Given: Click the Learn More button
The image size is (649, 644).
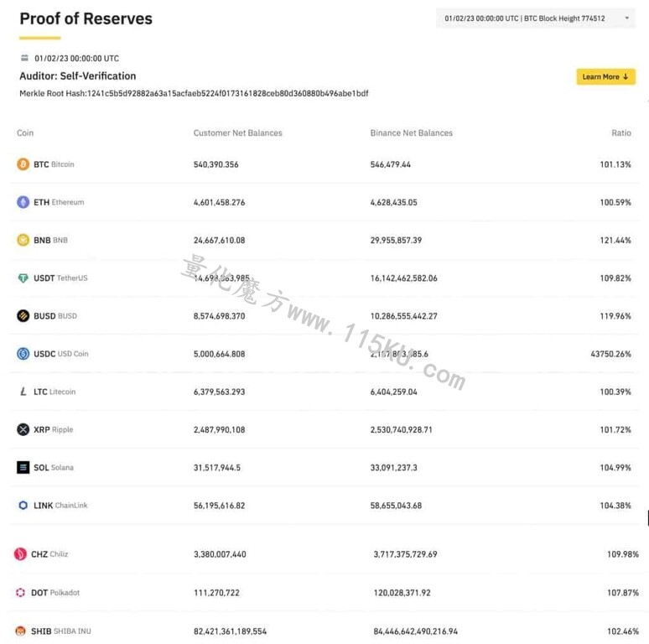Looking at the screenshot, I should (x=605, y=76).
